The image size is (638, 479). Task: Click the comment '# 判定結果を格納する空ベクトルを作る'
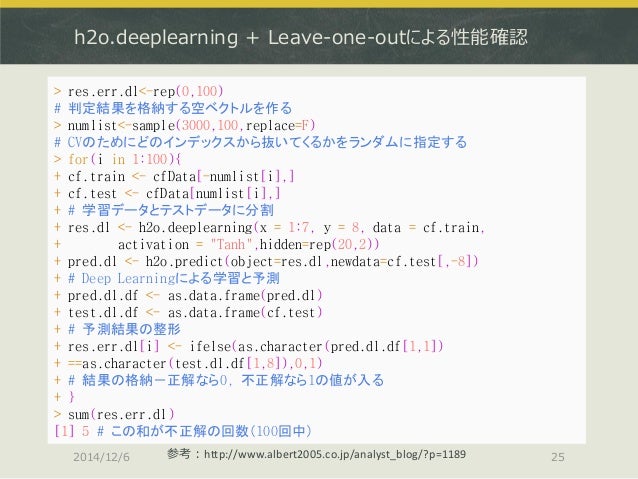click(x=173, y=108)
